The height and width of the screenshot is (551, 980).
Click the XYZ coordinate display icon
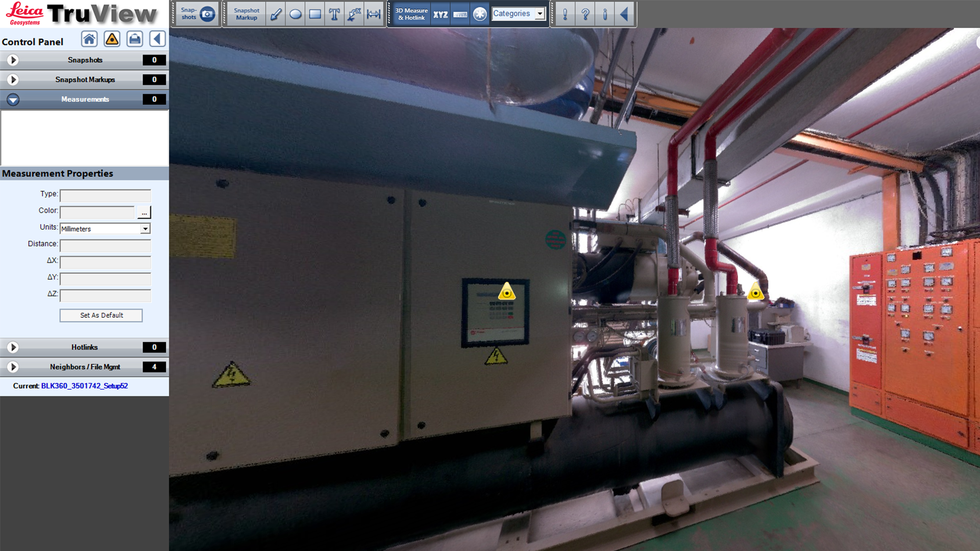pos(439,14)
